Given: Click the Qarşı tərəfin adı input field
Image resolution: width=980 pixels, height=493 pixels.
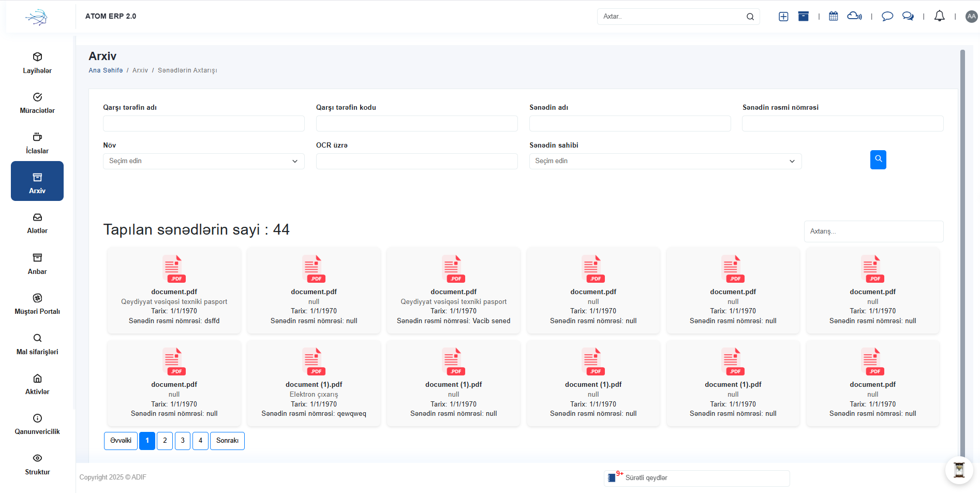Looking at the screenshot, I should pos(203,123).
